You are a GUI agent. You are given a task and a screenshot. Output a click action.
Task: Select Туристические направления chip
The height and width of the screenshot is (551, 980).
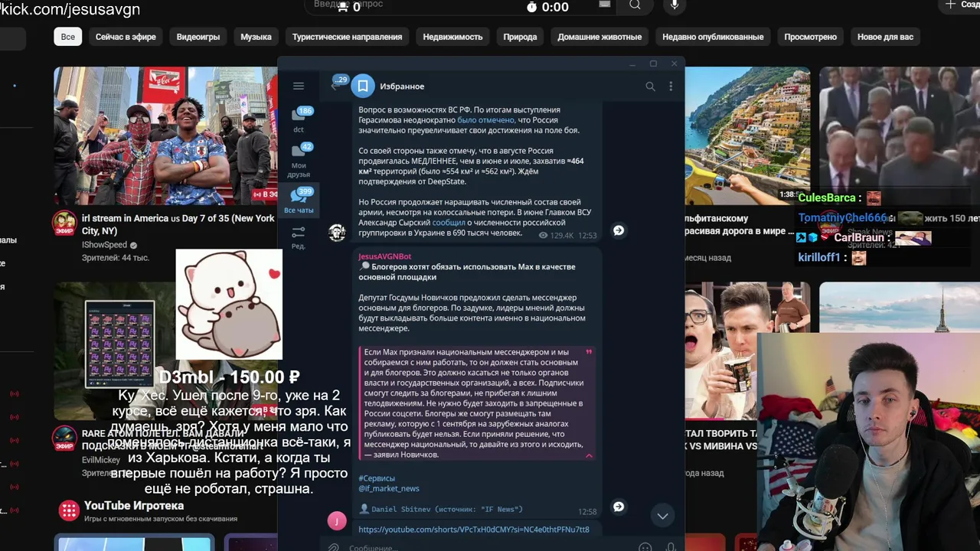click(x=347, y=37)
